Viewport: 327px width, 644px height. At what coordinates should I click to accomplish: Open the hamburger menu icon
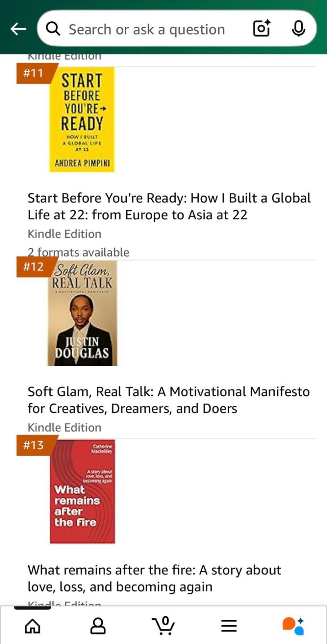coord(229,626)
